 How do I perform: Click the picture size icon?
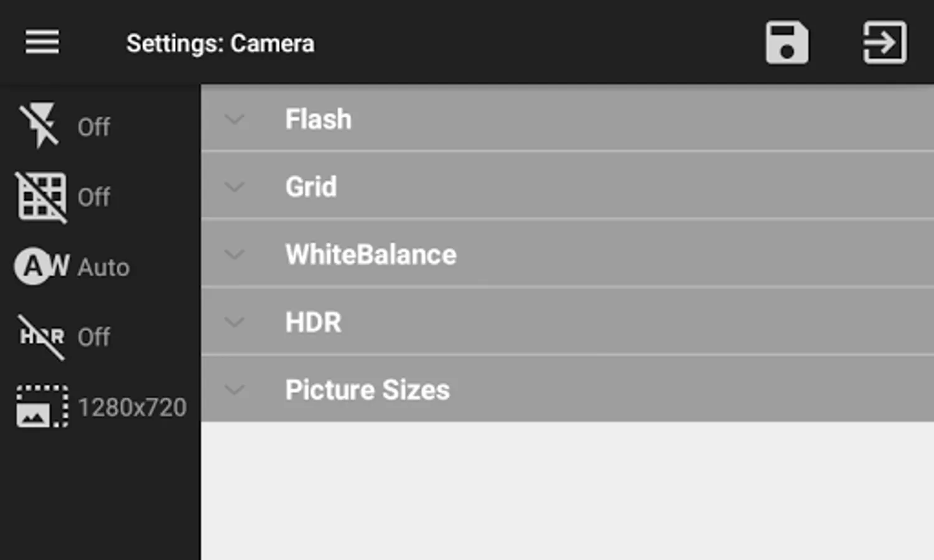click(x=41, y=406)
